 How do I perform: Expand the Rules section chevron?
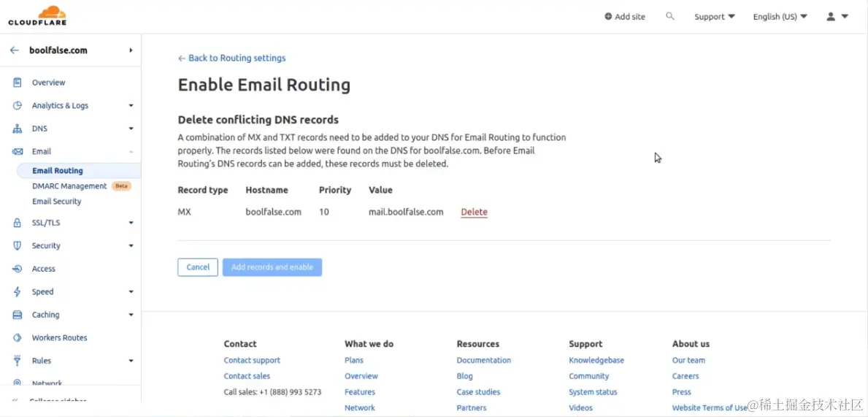click(x=131, y=361)
